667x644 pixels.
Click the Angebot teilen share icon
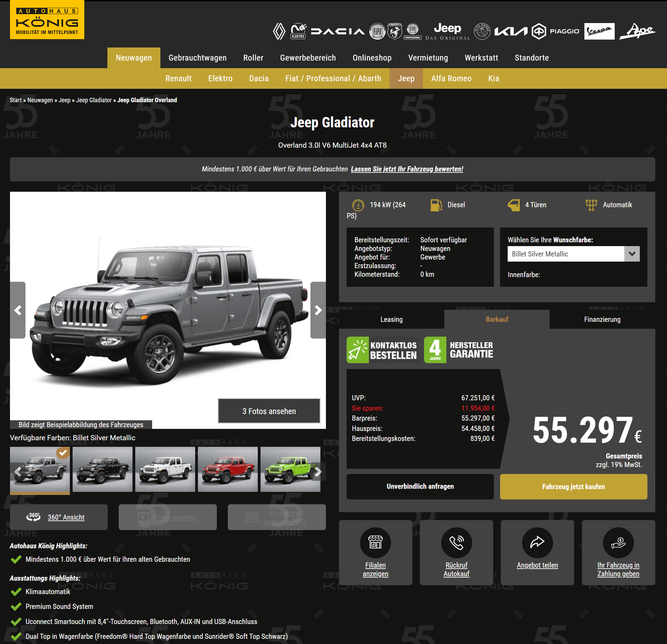[x=537, y=542]
